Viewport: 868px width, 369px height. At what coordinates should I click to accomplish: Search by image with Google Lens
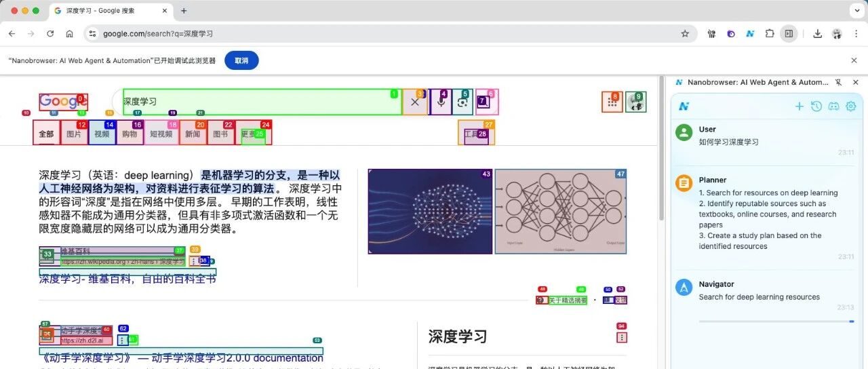pos(462,102)
